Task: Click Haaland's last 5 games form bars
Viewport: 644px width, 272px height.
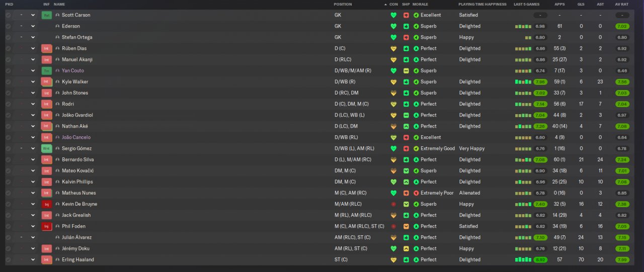Action: (x=523, y=260)
